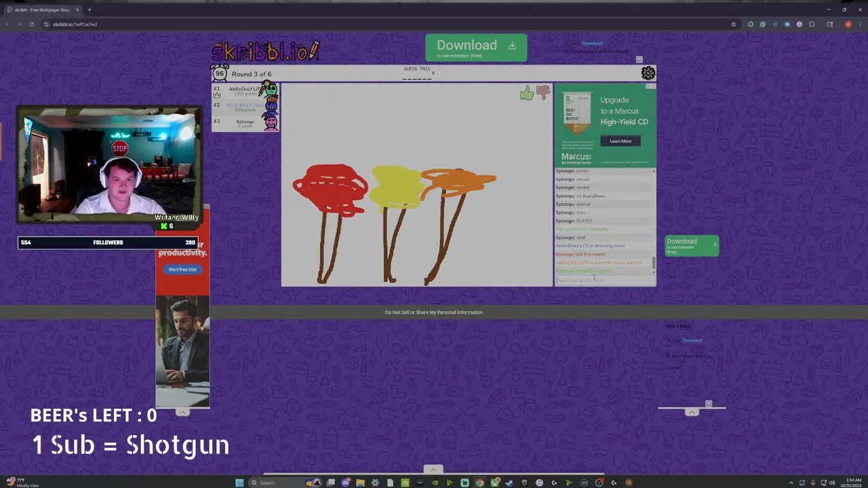Go forward in browser history
This screenshot has height=488, width=868.
click(19, 24)
